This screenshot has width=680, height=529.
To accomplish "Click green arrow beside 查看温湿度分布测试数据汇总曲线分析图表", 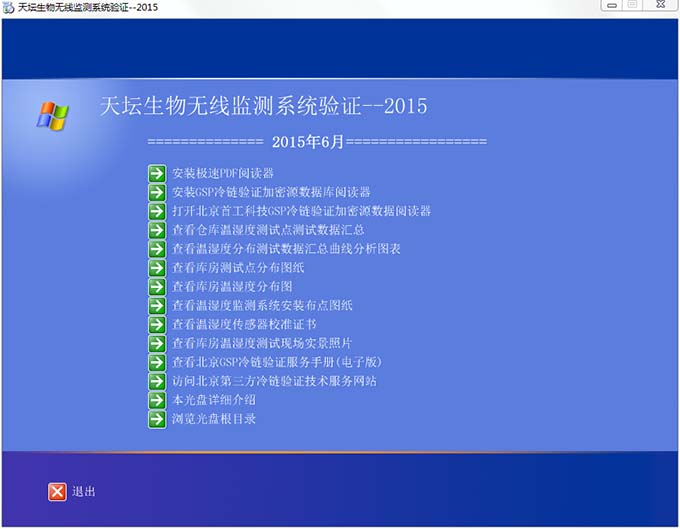I will click(157, 249).
